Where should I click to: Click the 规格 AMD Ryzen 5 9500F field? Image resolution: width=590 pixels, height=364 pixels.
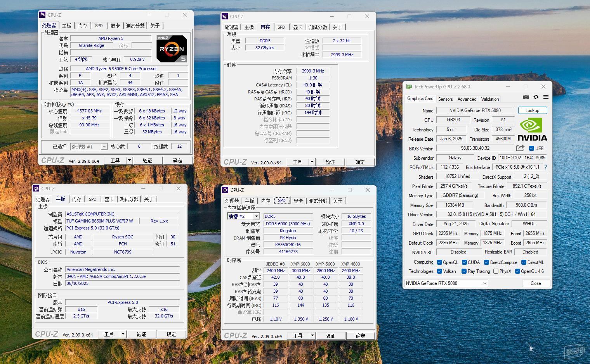coord(129,69)
